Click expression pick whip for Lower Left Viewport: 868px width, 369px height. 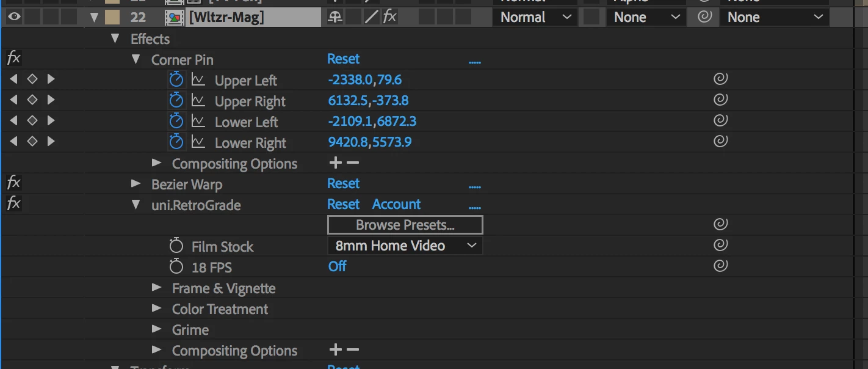coord(720,120)
